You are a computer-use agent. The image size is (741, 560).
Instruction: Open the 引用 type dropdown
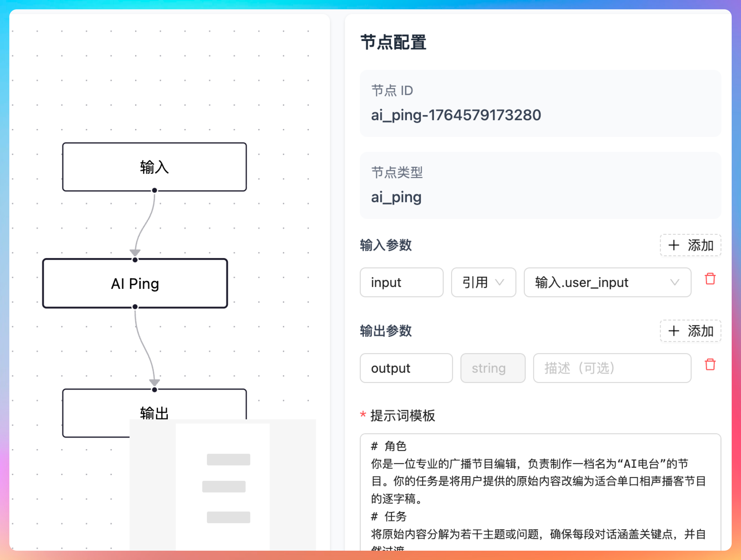point(483,282)
